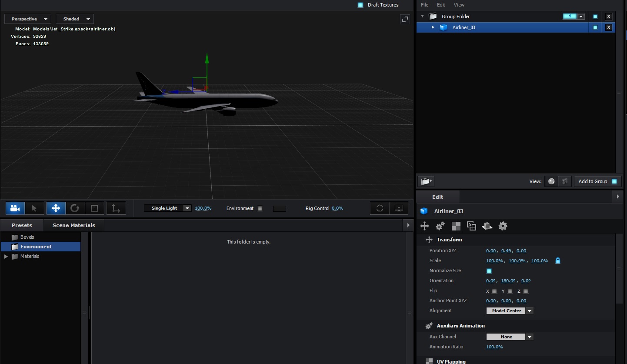627x364 pixels.
Task: Toggle Normalize Size checkbox
Action: (x=489, y=271)
